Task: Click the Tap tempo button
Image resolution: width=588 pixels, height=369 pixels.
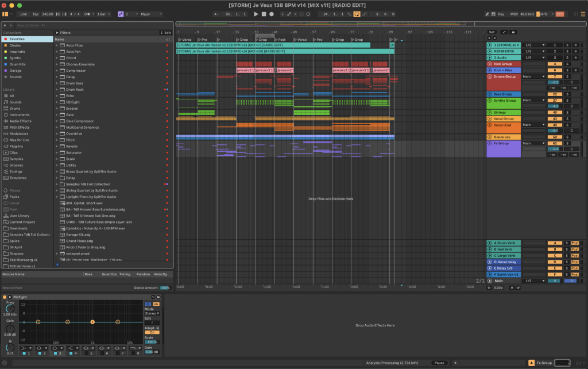Action: point(35,14)
